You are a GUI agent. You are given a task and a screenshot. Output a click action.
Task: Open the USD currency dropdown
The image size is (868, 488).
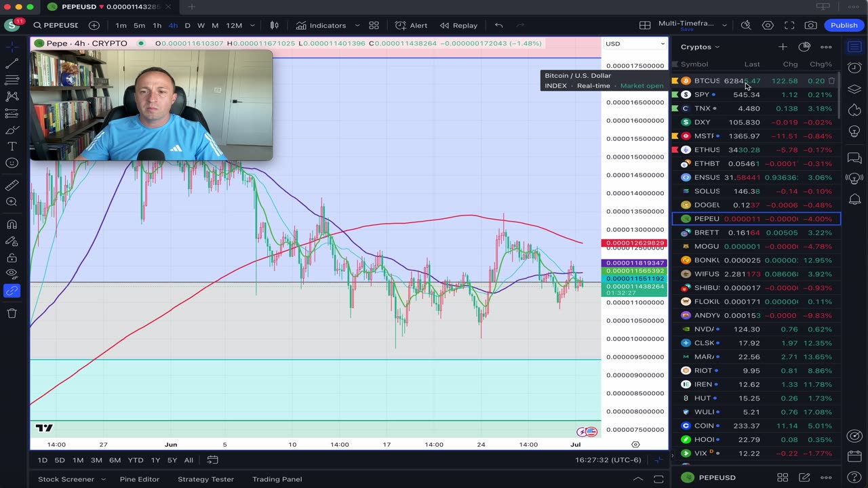pos(635,43)
